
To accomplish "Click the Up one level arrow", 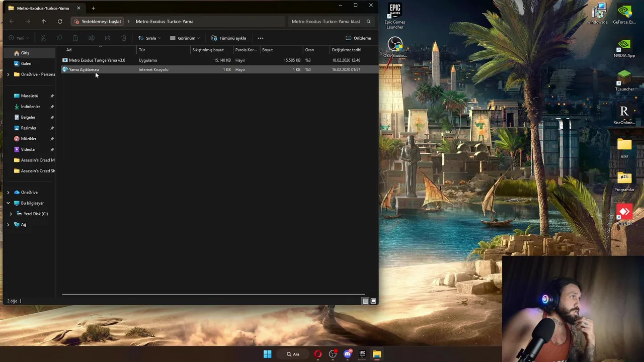I will [x=44, y=22].
